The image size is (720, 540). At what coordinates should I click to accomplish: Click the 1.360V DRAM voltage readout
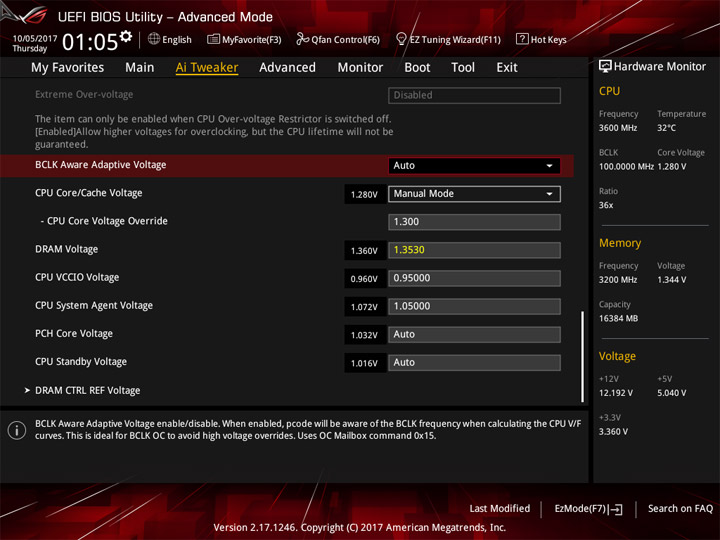[x=365, y=251]
